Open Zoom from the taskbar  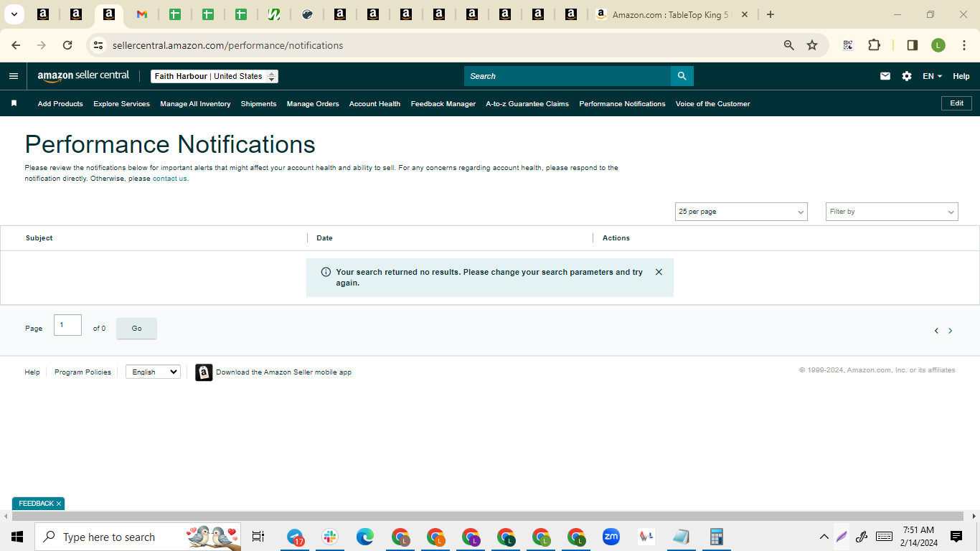point(611,537)
